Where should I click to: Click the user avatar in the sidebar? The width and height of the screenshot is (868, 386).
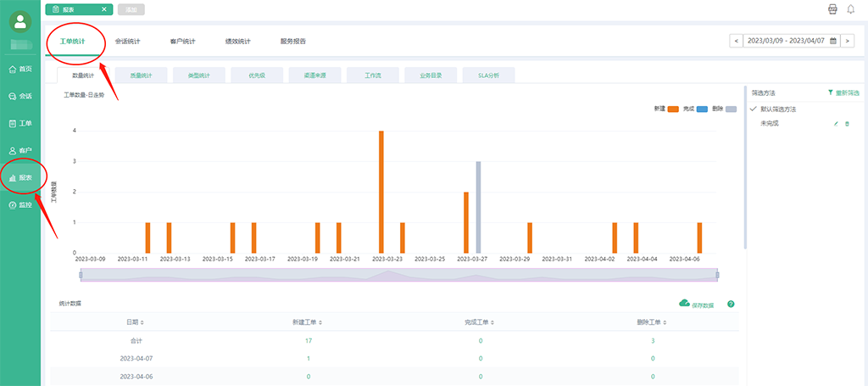tap(20, 21)
